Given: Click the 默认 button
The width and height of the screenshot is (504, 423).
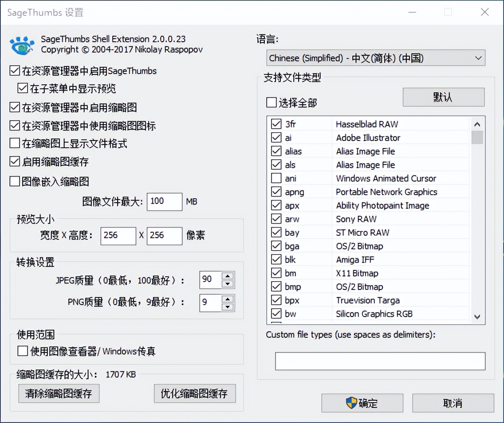Looking at the screenshot, I should tap(443, 97).
